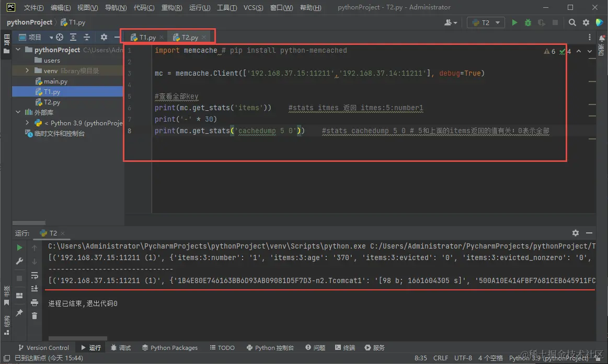Go to next highlighted error arrow
Viewport: 608px width, 364px height.
(589, 51)
